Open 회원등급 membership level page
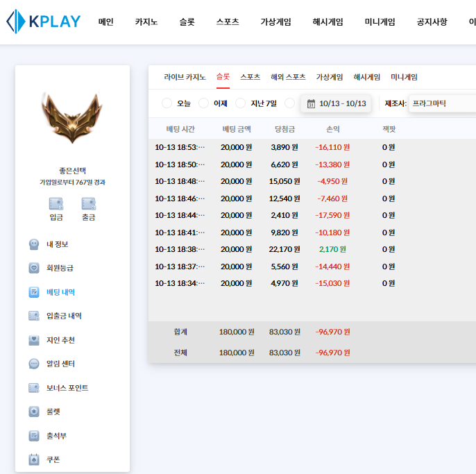This screenshot has height=474, width=476. (59, 268)
